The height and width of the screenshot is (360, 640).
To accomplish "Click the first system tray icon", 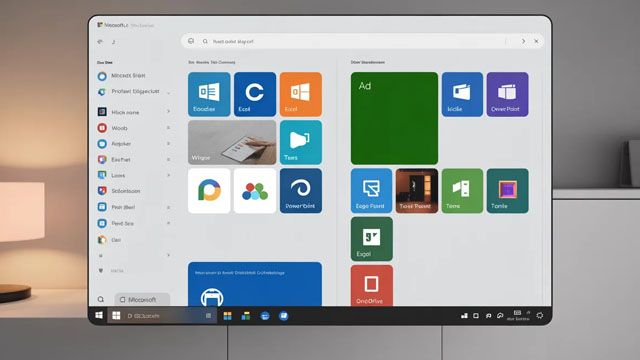I will (x=464, y=316).
